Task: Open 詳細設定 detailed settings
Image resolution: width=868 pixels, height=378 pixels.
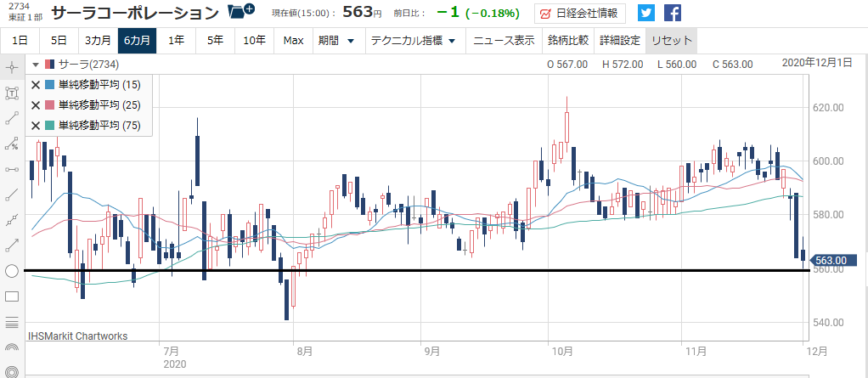Action: coord(619,41)
